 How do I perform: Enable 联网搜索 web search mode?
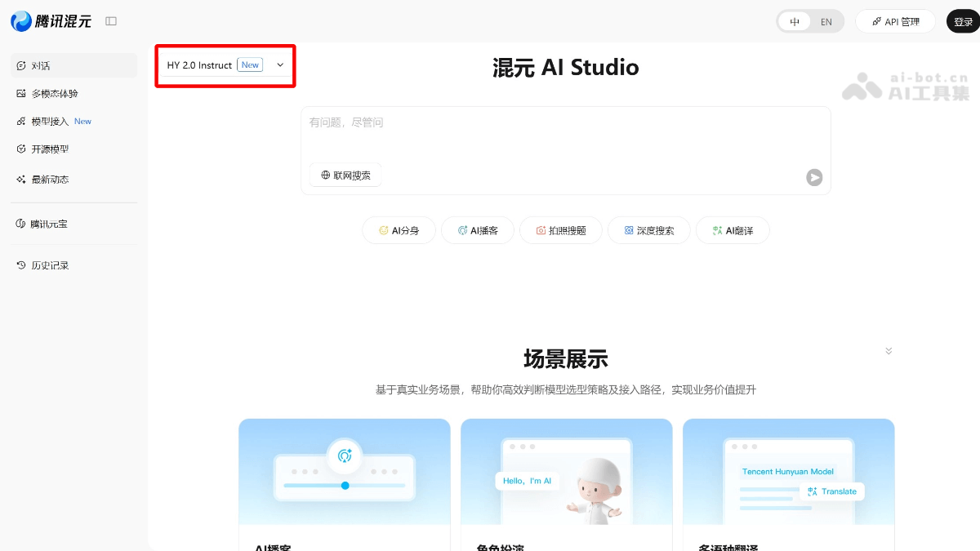345,175
